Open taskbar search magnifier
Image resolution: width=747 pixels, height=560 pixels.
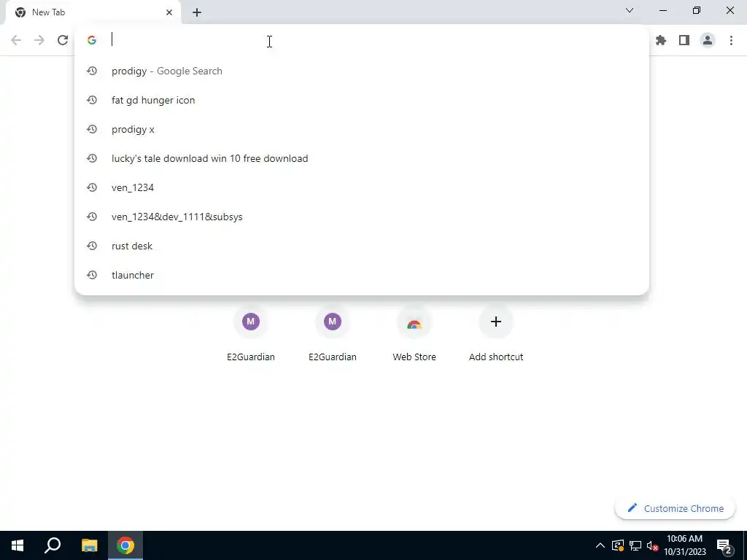coord(53,545)
